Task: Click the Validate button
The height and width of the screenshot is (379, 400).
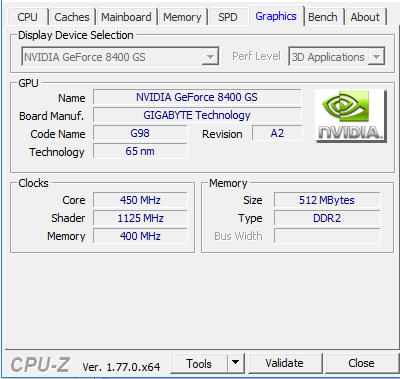Action: 285,363
